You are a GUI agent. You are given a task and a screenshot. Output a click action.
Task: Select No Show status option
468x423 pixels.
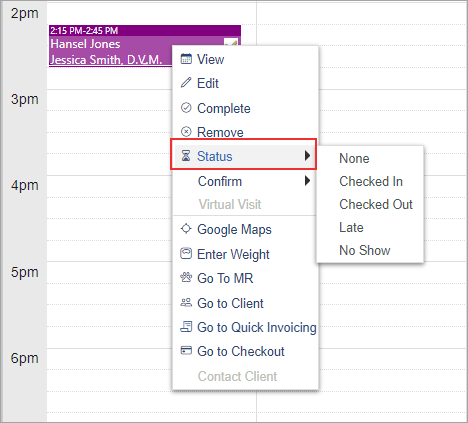point(364,250)
